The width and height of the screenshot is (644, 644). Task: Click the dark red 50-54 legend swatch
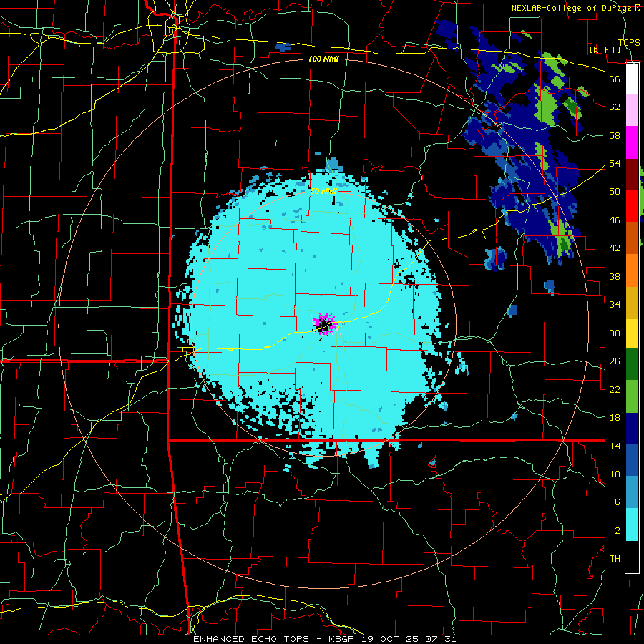[x=632, y=174]
